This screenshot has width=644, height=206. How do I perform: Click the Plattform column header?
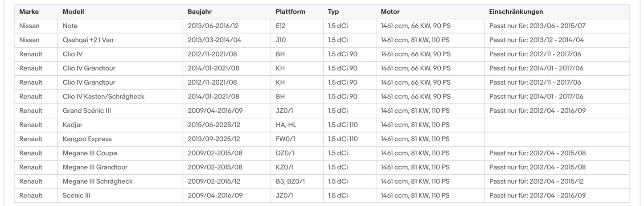tap(290, 12)
